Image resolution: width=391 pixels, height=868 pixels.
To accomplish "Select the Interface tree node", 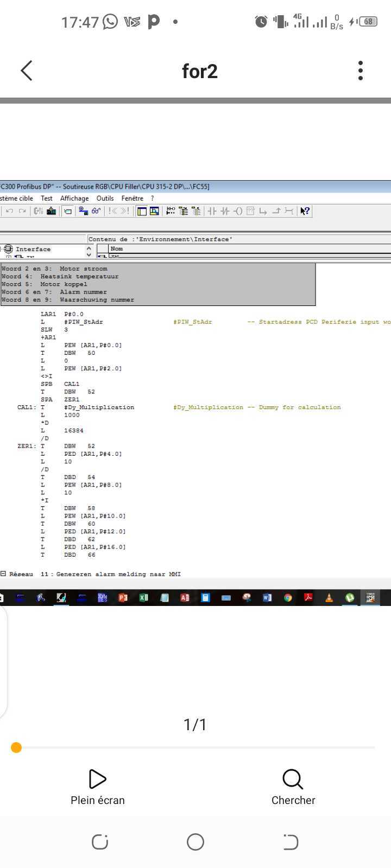I will [x=33, y=250].
